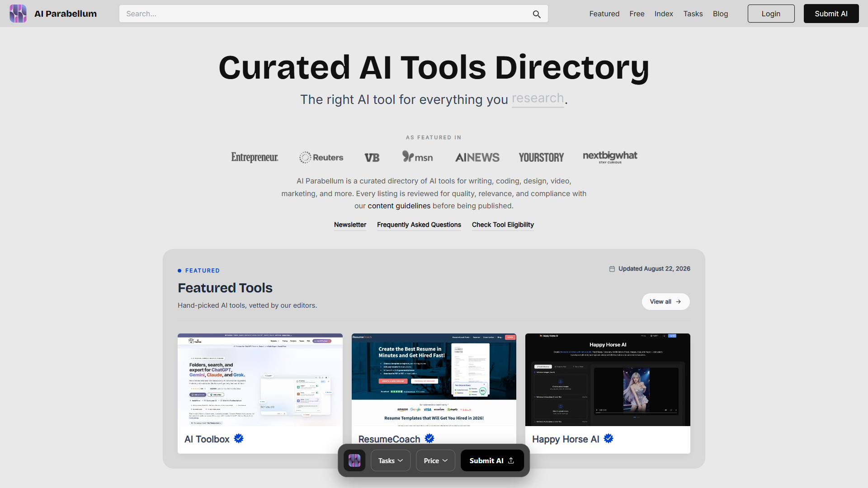Screen dimensions: 868x488
Task: Click the ResumeCoach title
Action: (x=389, y=439)
